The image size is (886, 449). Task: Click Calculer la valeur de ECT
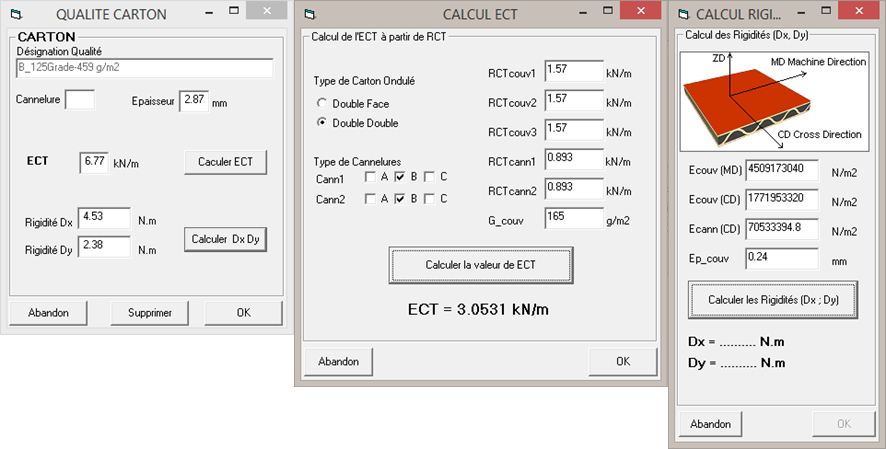[x=482, y=264]
